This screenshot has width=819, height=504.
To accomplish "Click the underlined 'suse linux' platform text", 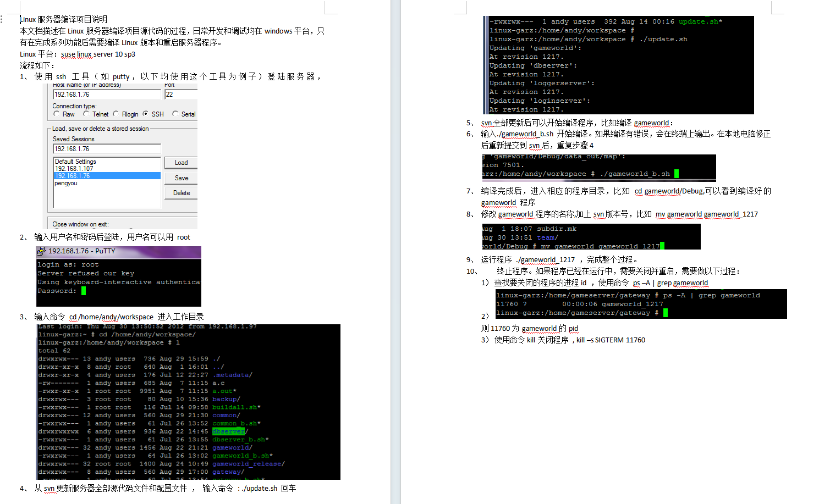I will tap(76, 54).
